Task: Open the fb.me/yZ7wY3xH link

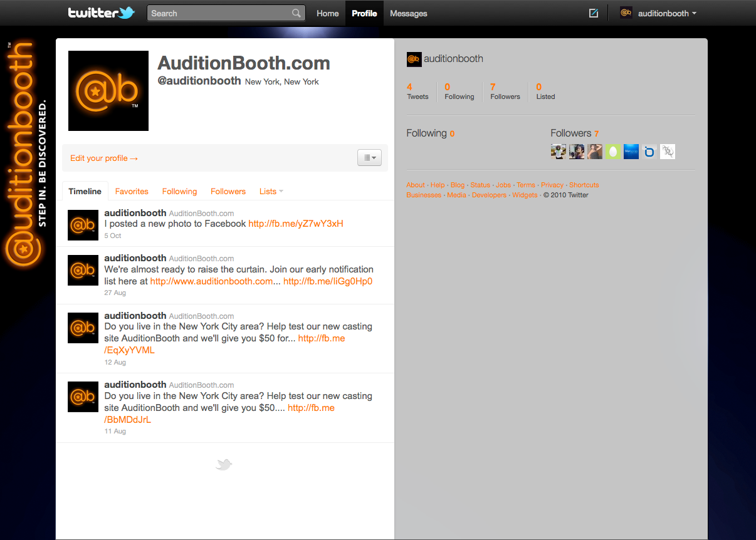Action: [296, 224]
